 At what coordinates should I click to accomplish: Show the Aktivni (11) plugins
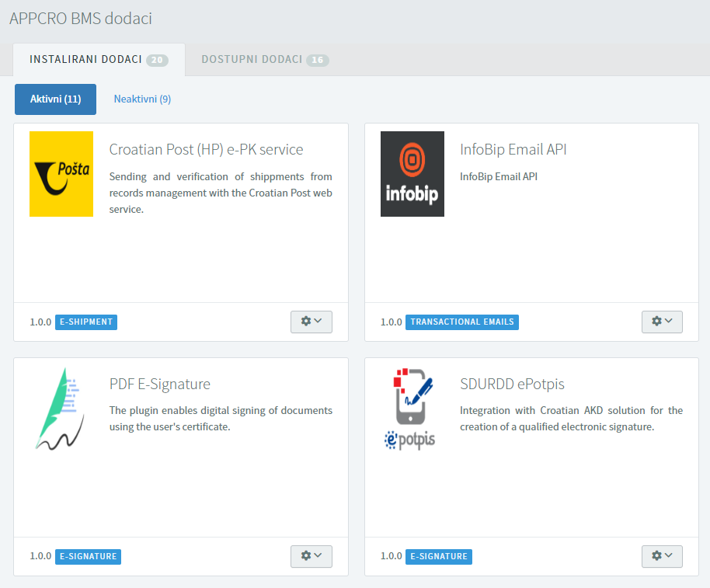pyautogui.click(x=55, y=99)
